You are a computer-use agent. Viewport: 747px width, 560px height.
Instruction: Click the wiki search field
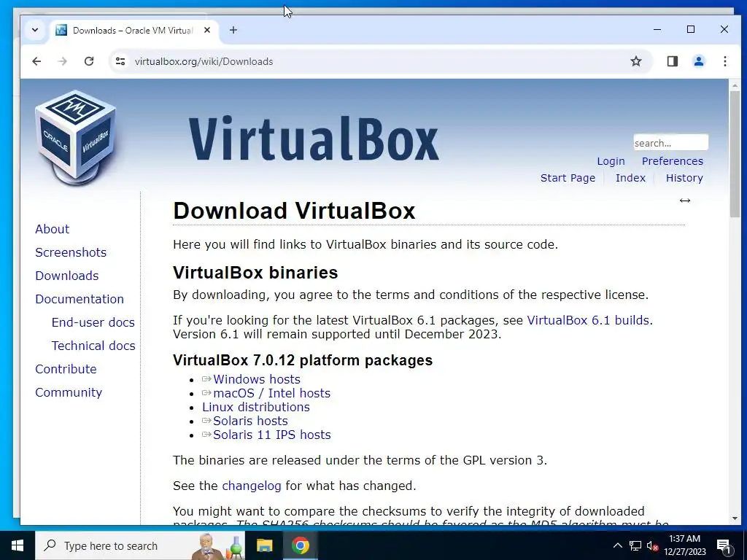coord(670,143)
